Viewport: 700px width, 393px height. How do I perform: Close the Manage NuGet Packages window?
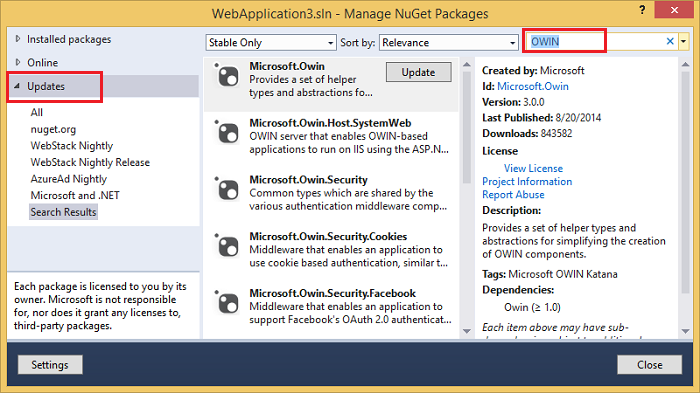coord(674,10)
